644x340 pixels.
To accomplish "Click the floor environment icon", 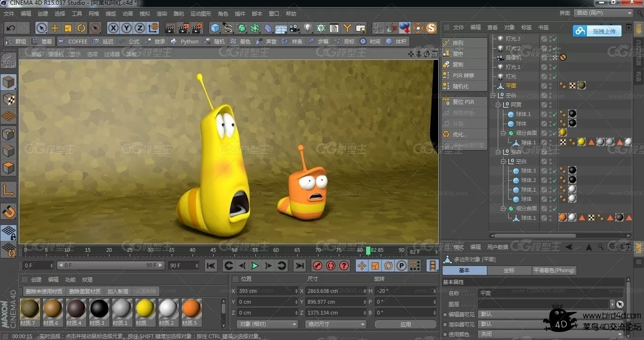I will pos(281,28).
